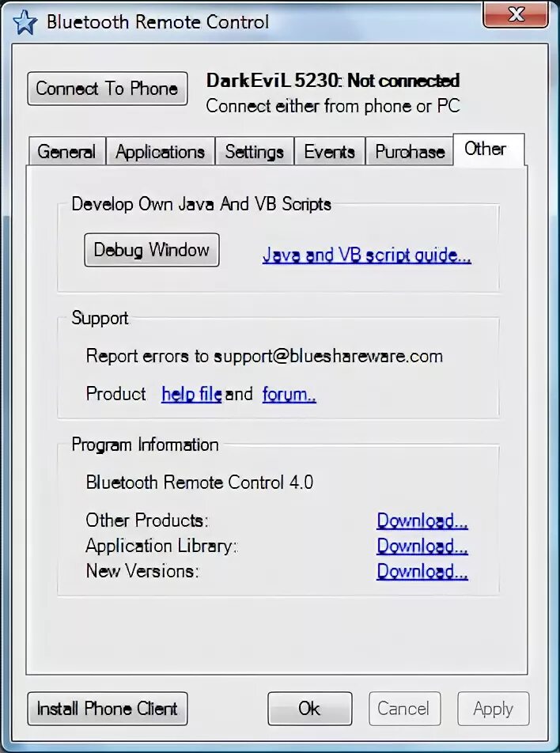Screen dimensions: 560x753
Task: Click the Program Information group label
Action: click(145, 445)
